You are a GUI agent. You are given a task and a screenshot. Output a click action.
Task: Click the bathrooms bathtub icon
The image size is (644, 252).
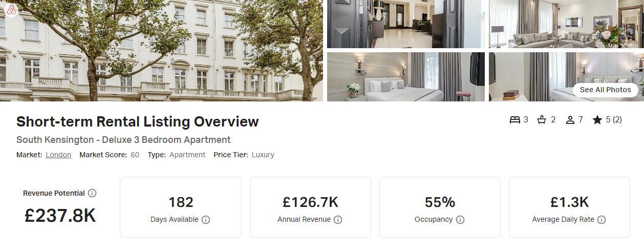pyautogui.click(x=542, y=120)
